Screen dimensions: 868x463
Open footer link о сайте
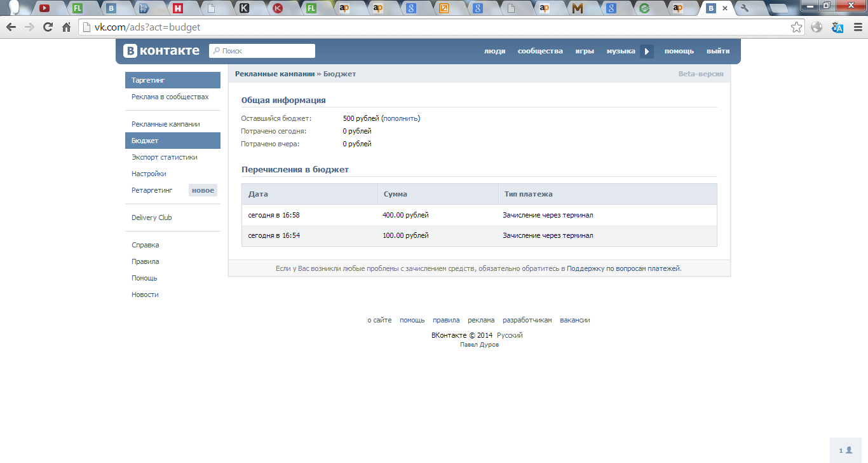pos(379,320)
